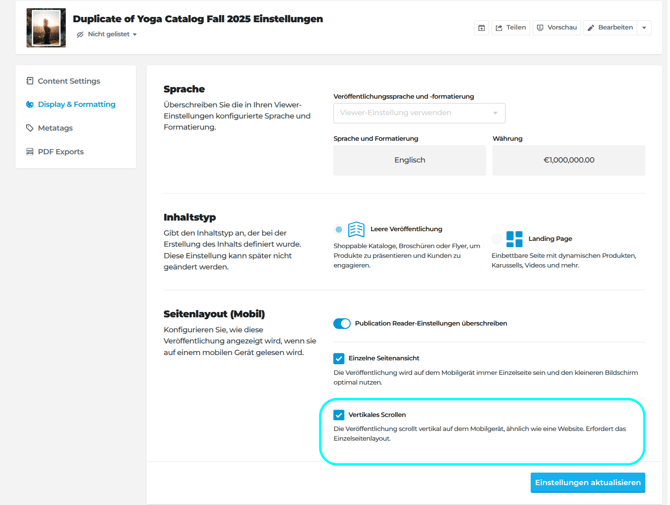Click the Landing Page layout icon
The image size is (670, 505).
point(514,239)
